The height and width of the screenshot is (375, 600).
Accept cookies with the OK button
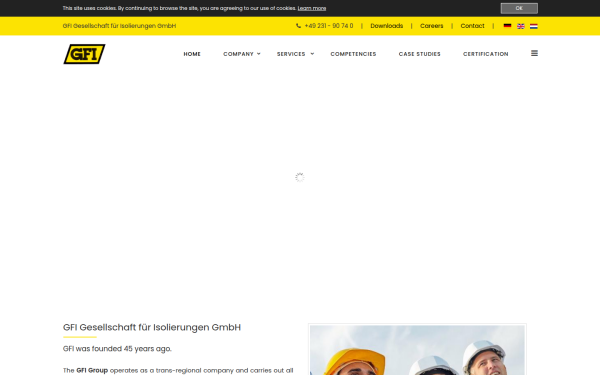[519, 8]
